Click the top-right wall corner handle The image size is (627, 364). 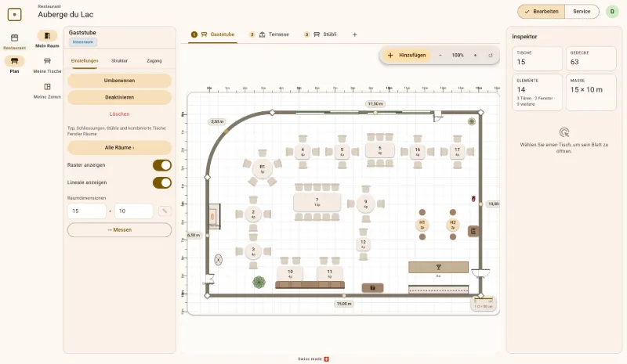pyautogui.click(x=480, y=113)
